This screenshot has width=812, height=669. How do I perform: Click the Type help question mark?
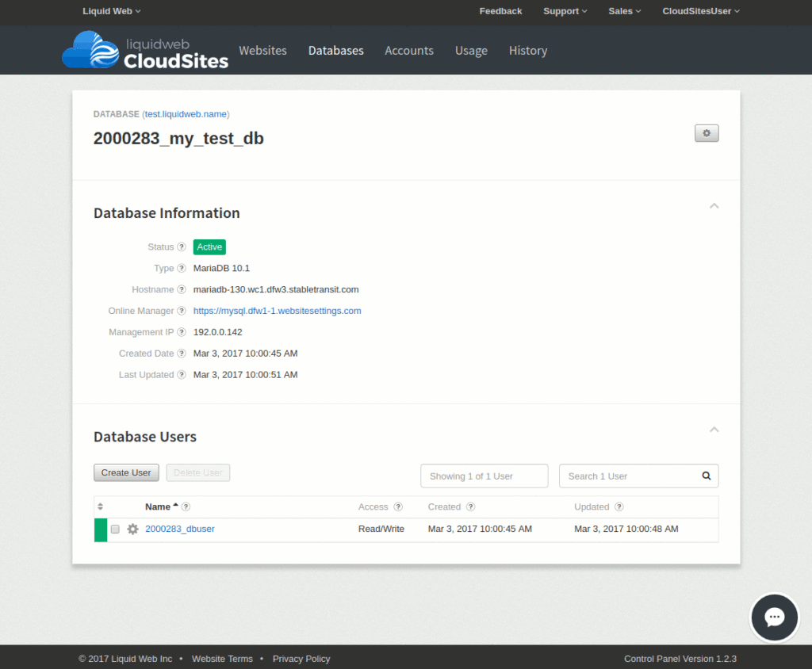click(182, 268)
